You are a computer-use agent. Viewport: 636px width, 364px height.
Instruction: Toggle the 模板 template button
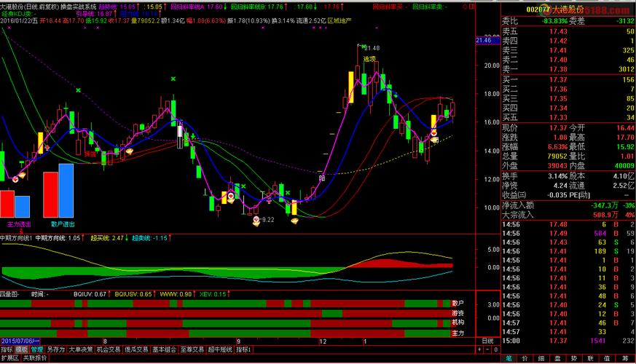point(21,349)
